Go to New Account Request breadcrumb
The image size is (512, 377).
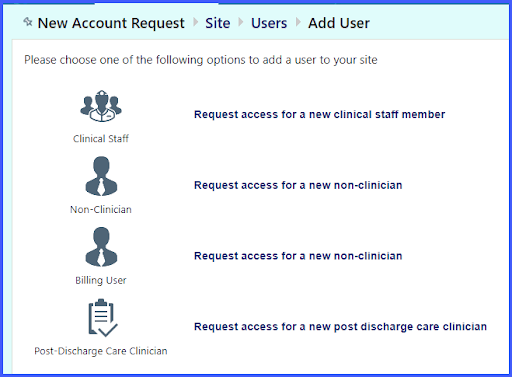[x=111, y=23]
